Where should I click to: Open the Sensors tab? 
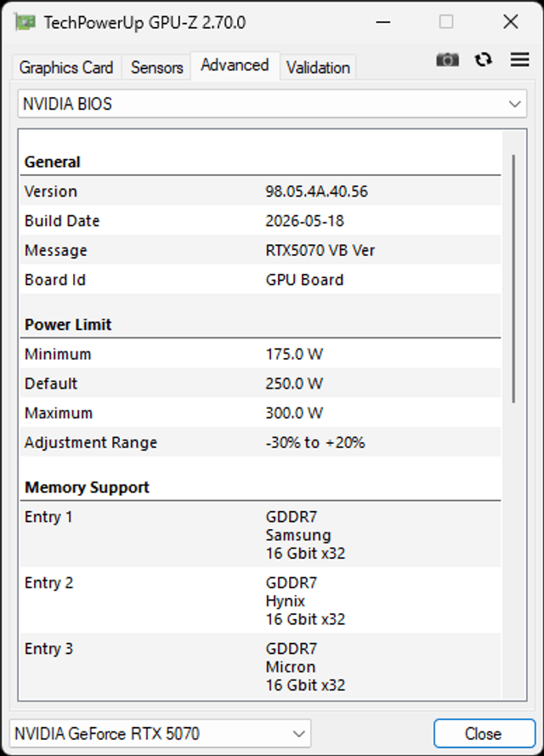(156, 67)
